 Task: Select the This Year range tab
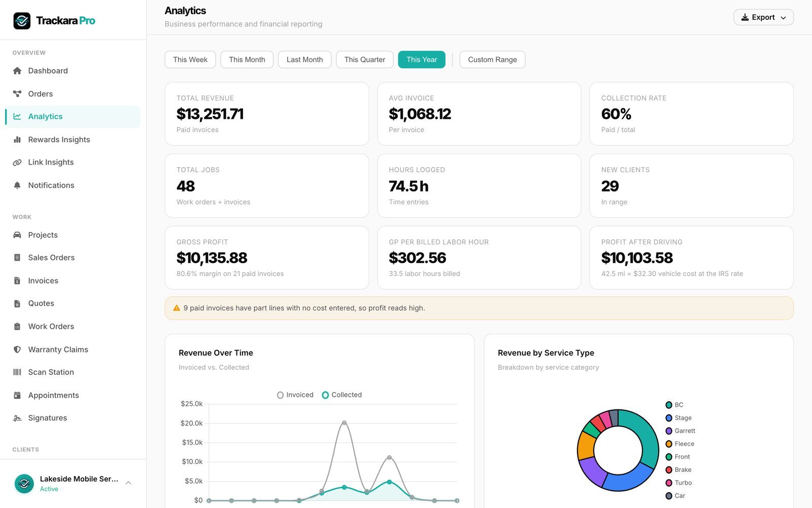click(422, 59)
